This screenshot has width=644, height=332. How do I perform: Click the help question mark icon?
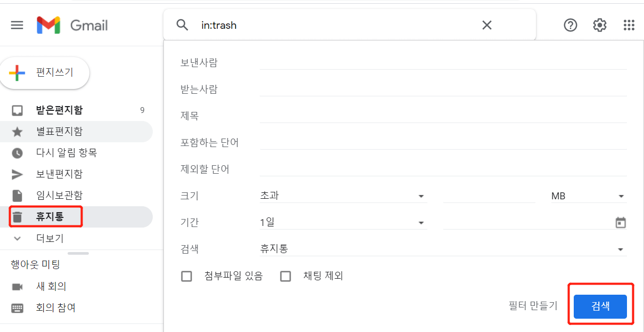pos(570,25)
